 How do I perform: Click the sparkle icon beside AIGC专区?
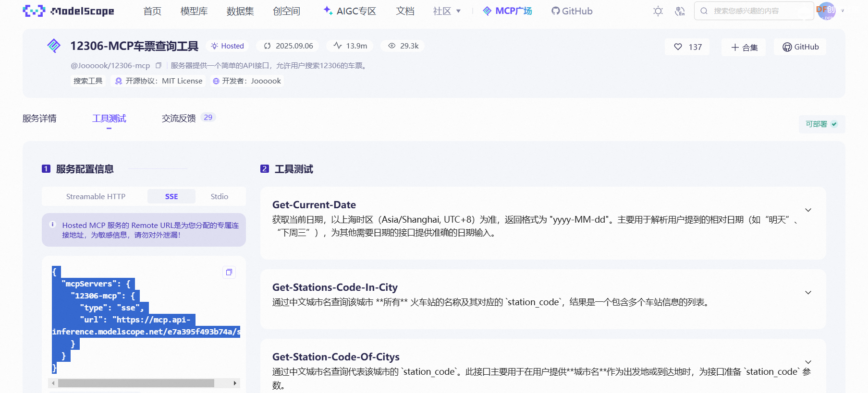pos(328,10)
